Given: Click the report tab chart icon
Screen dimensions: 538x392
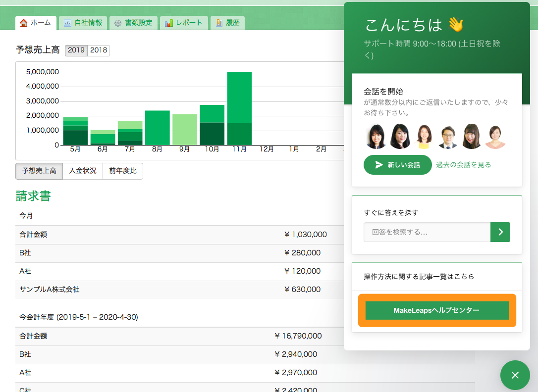Looking at the screenshot, I should click(x=169, y=23).
